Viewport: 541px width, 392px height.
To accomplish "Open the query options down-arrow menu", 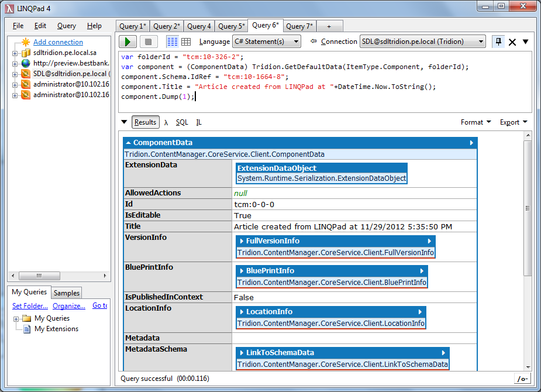I will click(x=525, y=42).
